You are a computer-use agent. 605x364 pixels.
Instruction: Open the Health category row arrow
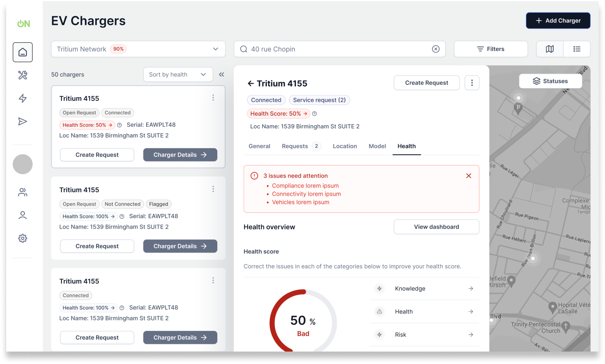coord(471,311)
